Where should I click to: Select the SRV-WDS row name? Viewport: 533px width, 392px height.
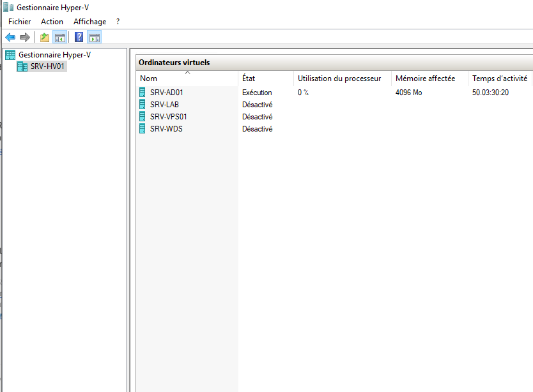pos(166,129)
